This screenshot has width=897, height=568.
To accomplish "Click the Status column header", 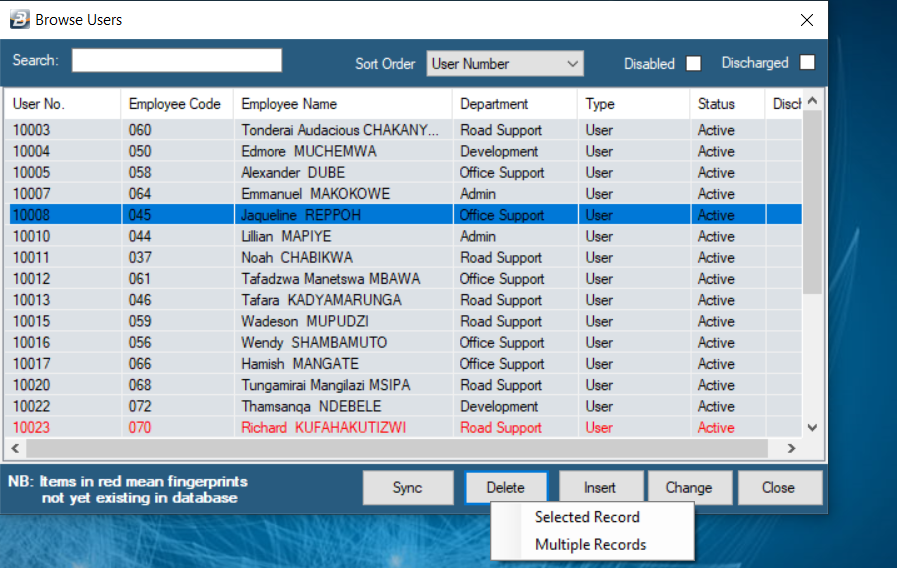I will click(727, 104).
